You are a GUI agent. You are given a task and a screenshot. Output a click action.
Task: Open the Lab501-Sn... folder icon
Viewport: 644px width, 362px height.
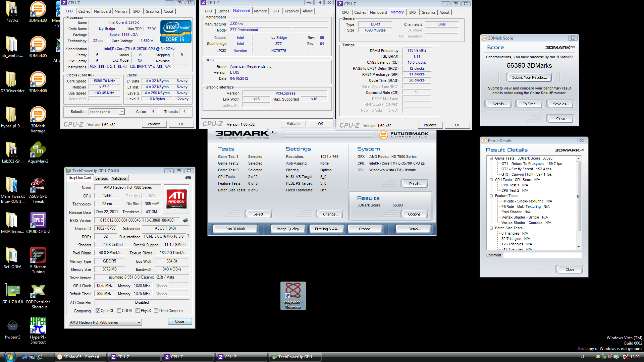pyautogui.click(x=12, y=153)
